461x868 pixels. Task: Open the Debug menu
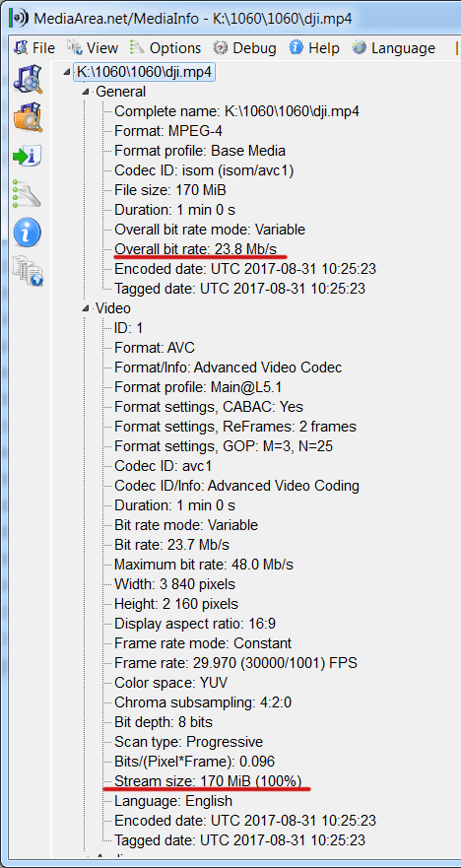pyautogui.click(x=244, y=48)
